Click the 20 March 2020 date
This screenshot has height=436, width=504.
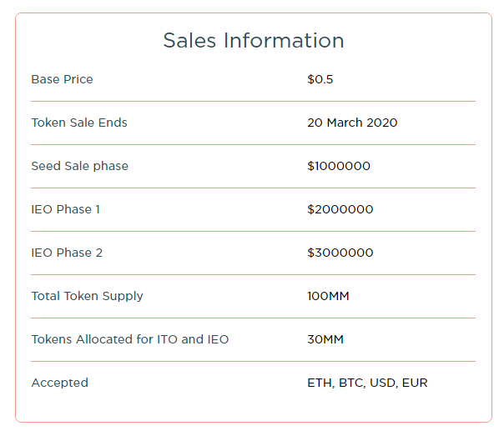click(x=352, y=123)
